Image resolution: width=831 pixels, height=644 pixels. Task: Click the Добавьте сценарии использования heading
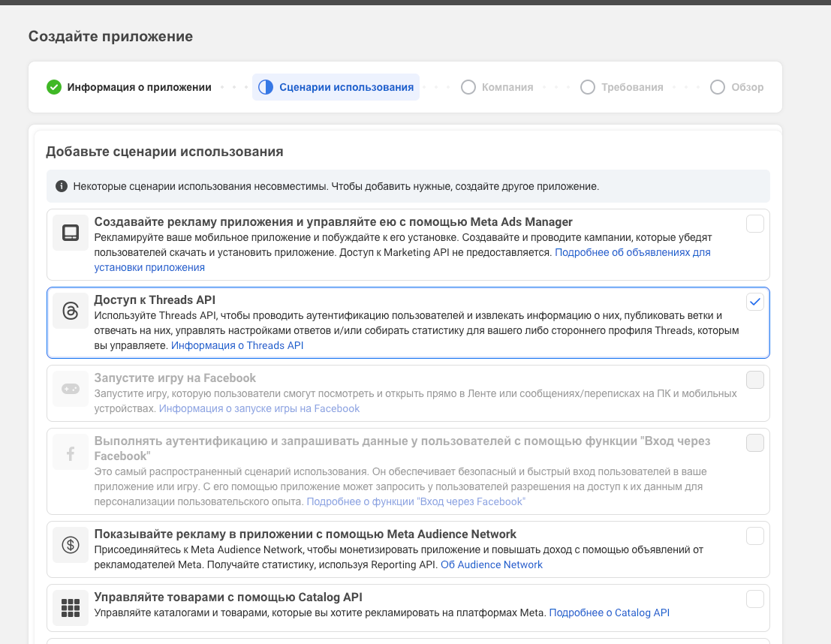click(x=164, y=152)
